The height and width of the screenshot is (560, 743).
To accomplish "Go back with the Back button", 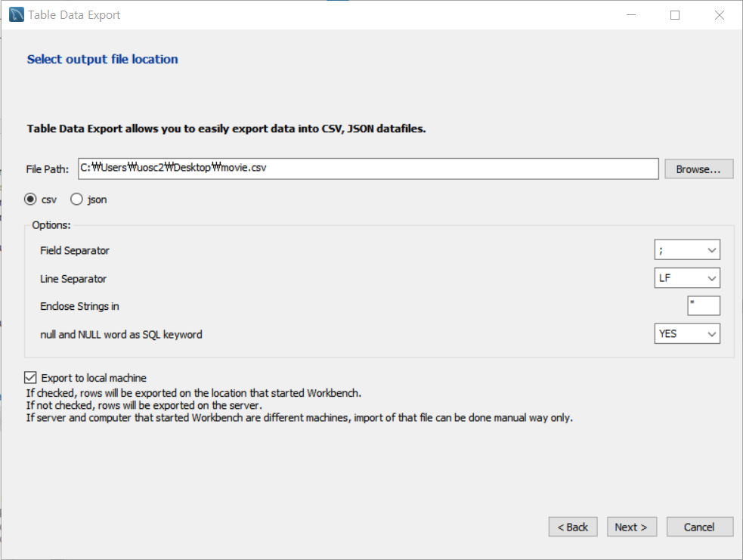I will [x=573, y=527].
